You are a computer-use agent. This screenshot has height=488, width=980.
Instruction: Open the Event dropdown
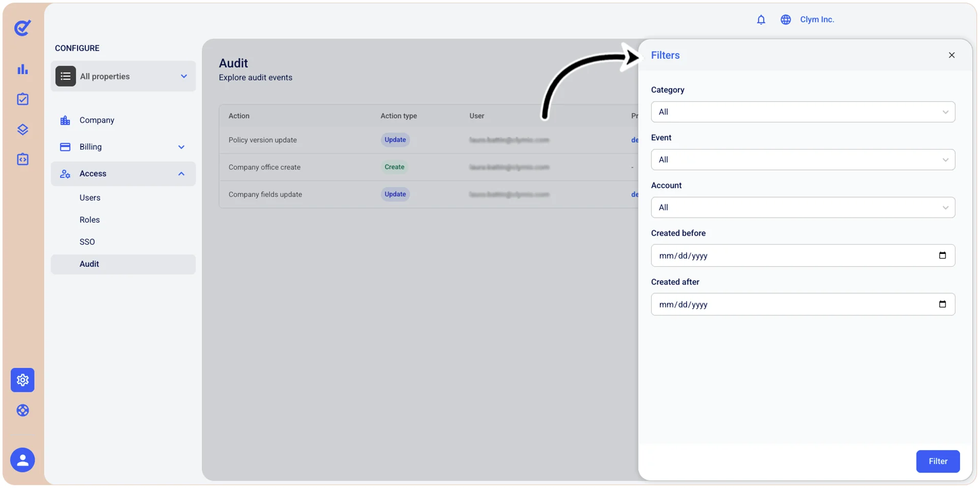803,160
